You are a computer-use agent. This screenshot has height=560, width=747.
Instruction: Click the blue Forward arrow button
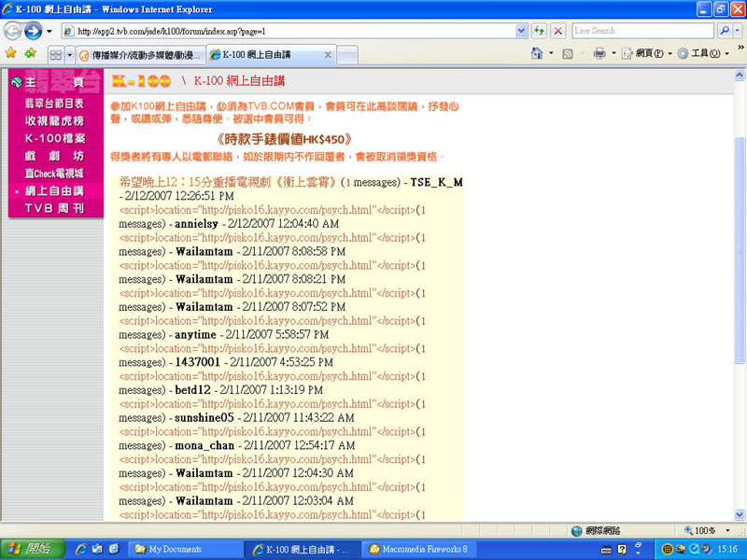pyautogui.click(x=33, y=32)
